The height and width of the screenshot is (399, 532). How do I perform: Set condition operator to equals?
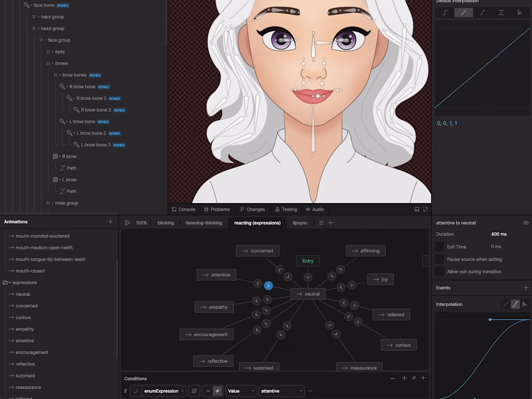coord(208,391)
